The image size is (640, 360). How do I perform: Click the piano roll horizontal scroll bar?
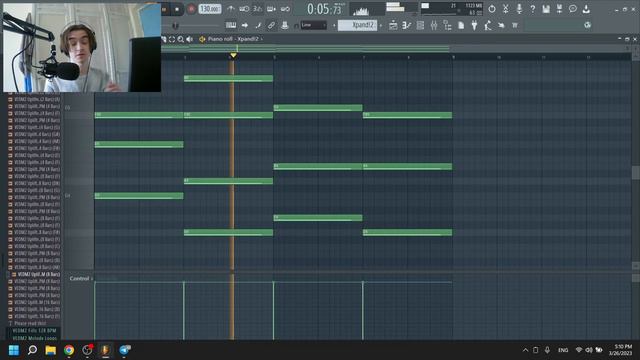pos(305,48)
